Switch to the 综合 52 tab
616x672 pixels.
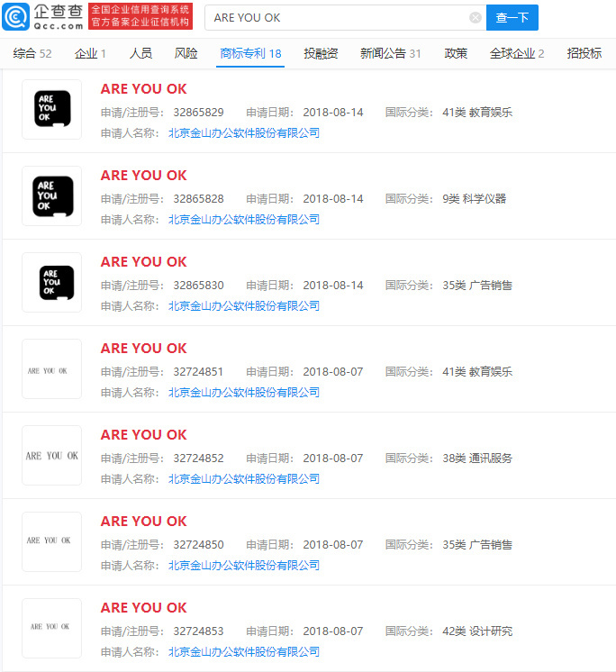coord(32,53)
